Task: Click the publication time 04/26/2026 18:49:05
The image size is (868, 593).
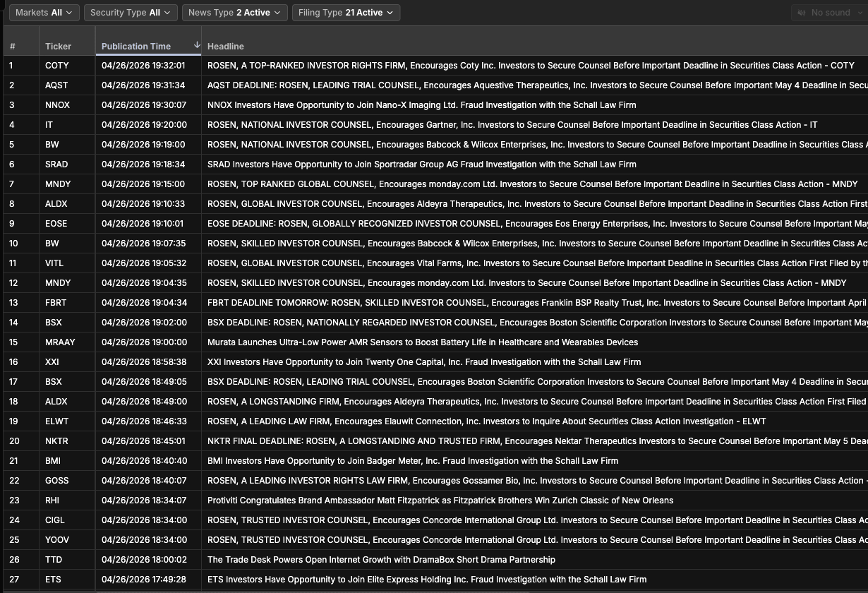Action: (x=144, y=382)
